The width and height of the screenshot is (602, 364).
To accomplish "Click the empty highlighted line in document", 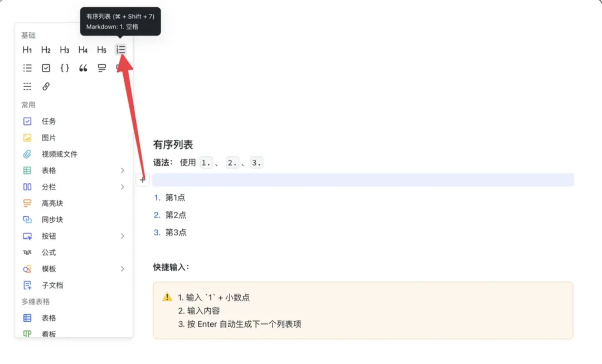I will [363, 179].
